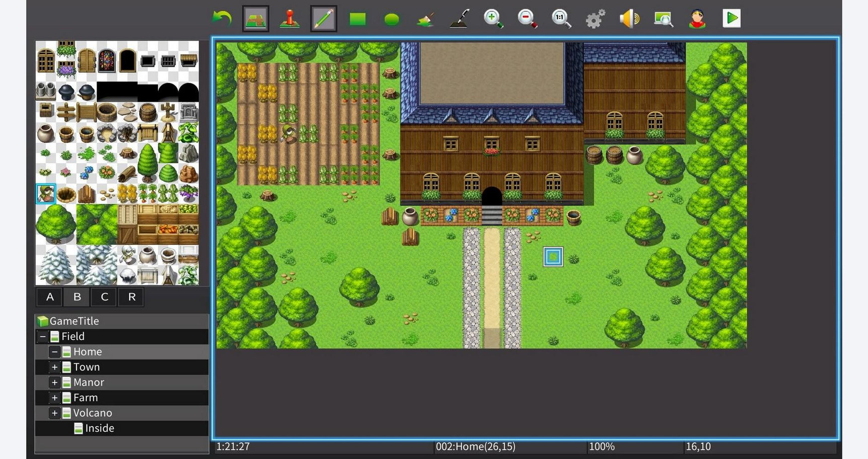Image resolution: width=868 pixels, height=459 pixels.
Task: Switch to tileset tab A
Action: pyautogui.click(x=49, y=297)
